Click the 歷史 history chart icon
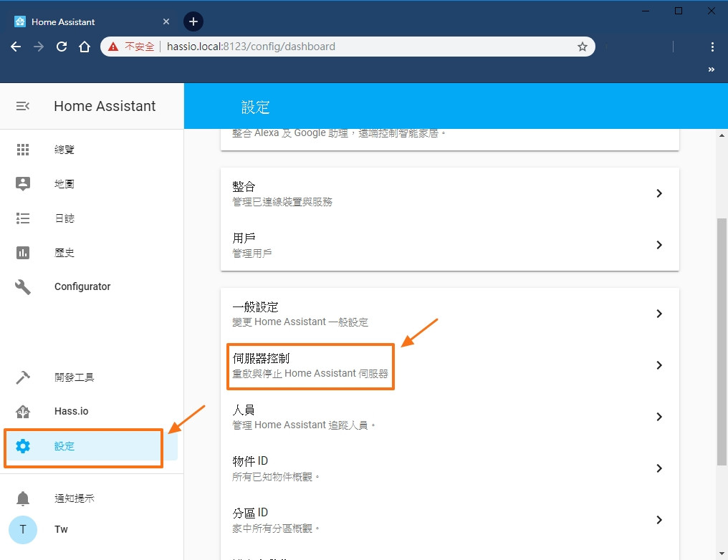 tap(23, 252)
